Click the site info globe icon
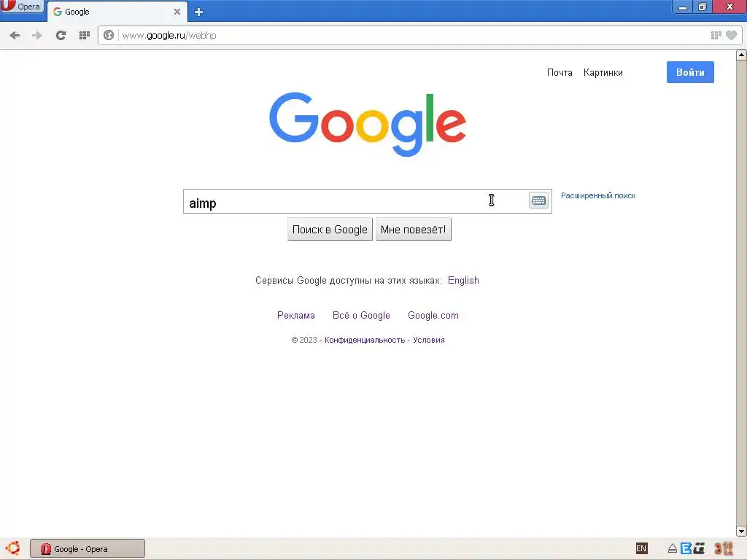Viewport: 747px width, 560px height. (x=109, y=35)
